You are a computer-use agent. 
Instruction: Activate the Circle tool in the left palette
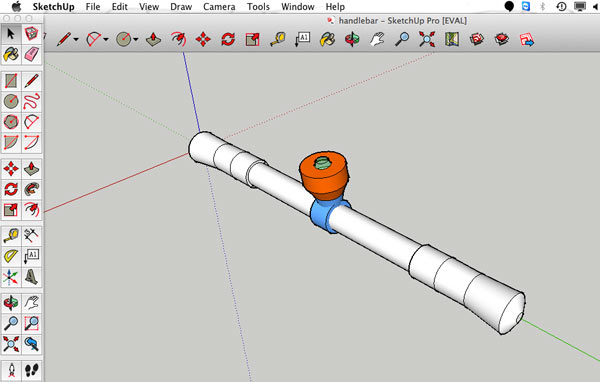(11, 101)
